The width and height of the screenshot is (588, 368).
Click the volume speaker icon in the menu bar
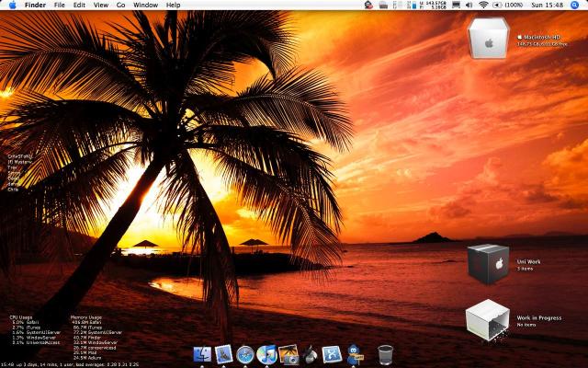(x=469, y=5)
